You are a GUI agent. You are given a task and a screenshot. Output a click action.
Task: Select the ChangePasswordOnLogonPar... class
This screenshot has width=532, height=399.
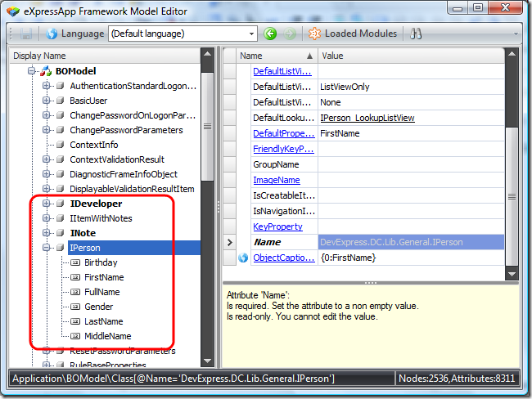tap(133, 115)
